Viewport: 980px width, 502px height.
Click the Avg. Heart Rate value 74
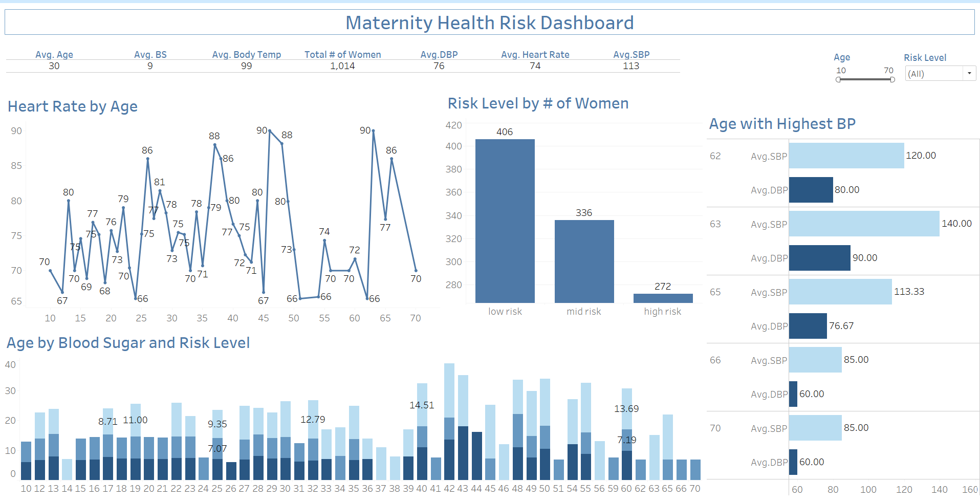click(x=535, y=66)
